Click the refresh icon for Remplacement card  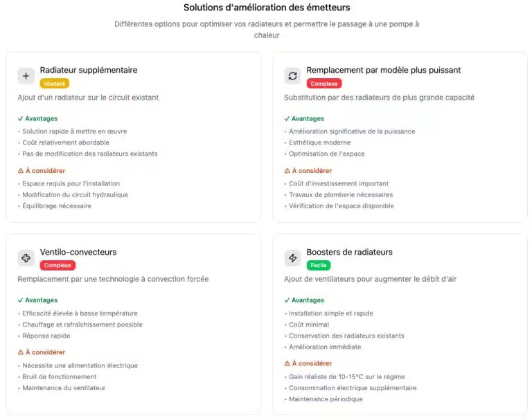coord(293,76)
